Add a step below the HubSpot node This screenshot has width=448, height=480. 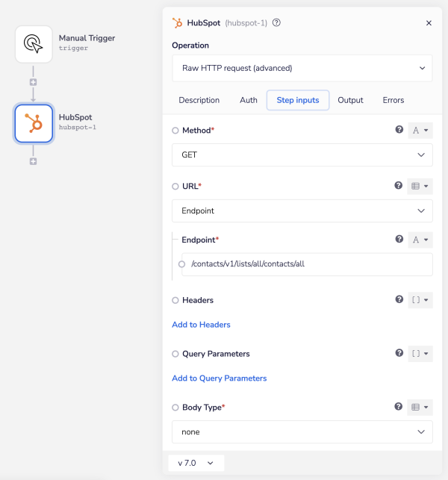[x=33, y=161]
